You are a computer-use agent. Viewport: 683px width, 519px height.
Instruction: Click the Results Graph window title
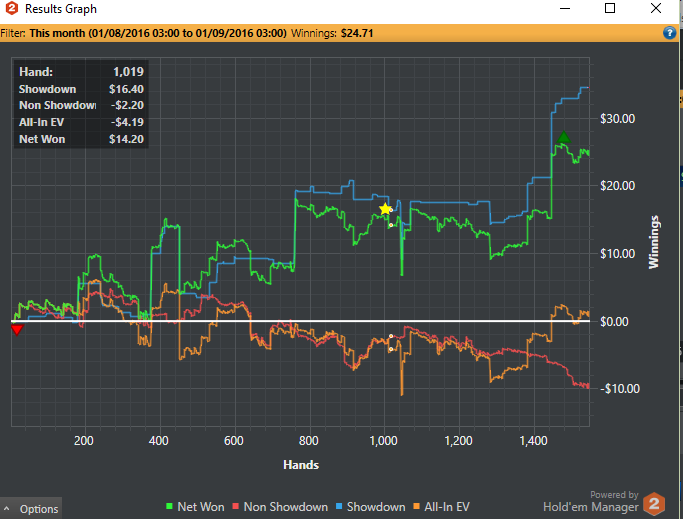pyautogui.click(x=61, y=9)
